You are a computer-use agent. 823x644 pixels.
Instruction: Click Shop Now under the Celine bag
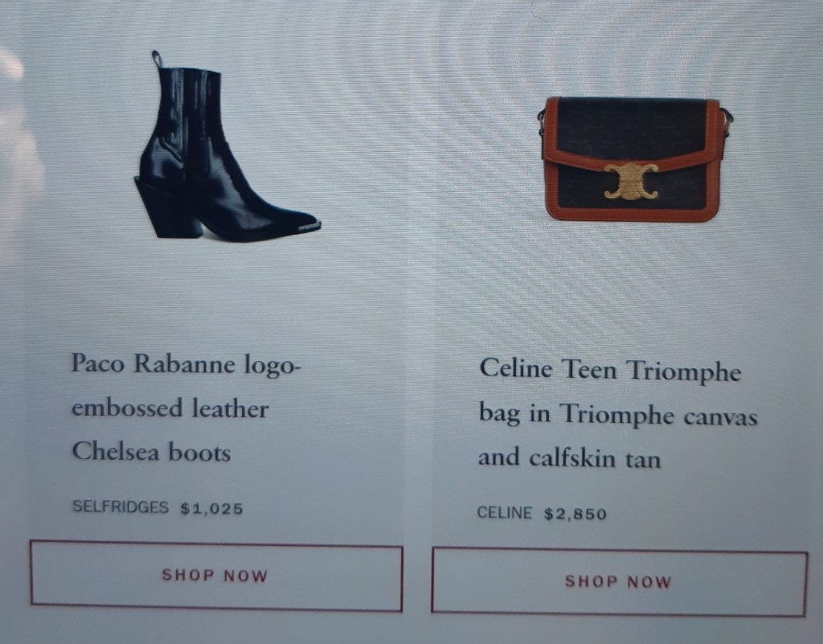[x=619, y=582]
